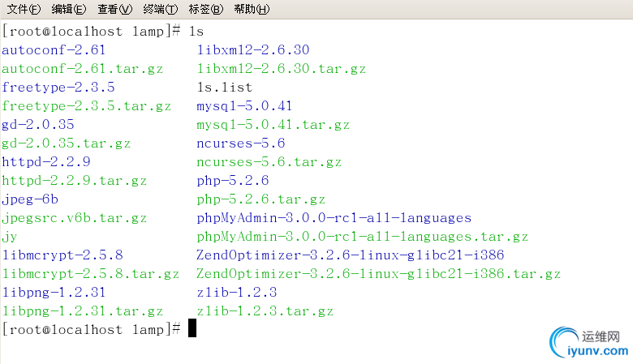
Task: Open the 查看(V) menu
Action: click(x=114, y=9)
